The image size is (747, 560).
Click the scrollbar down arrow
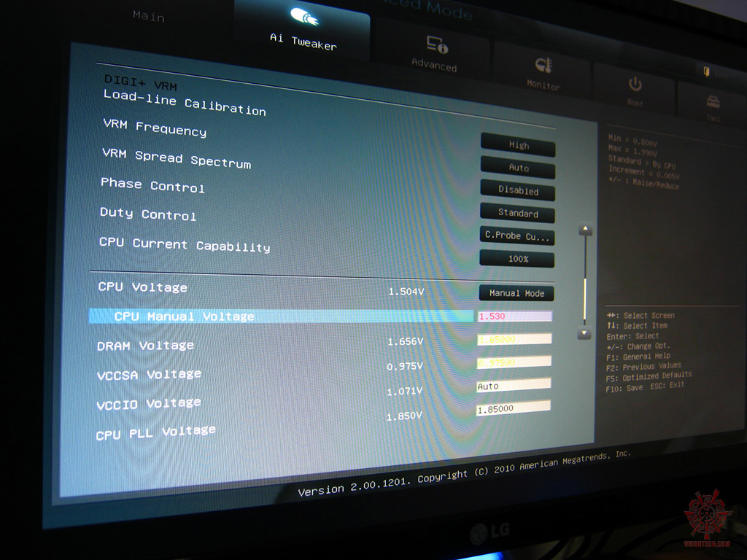[584, 334]
